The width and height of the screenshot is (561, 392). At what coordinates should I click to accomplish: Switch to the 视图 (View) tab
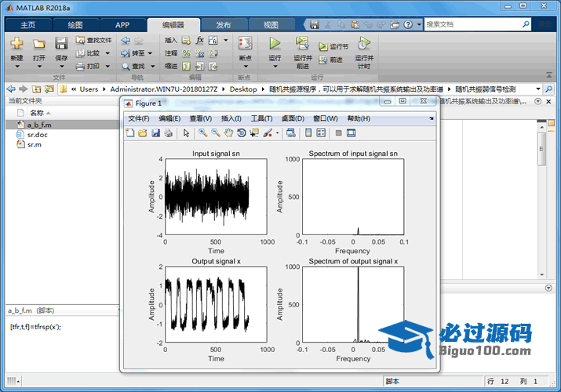[x=271, y=24]
